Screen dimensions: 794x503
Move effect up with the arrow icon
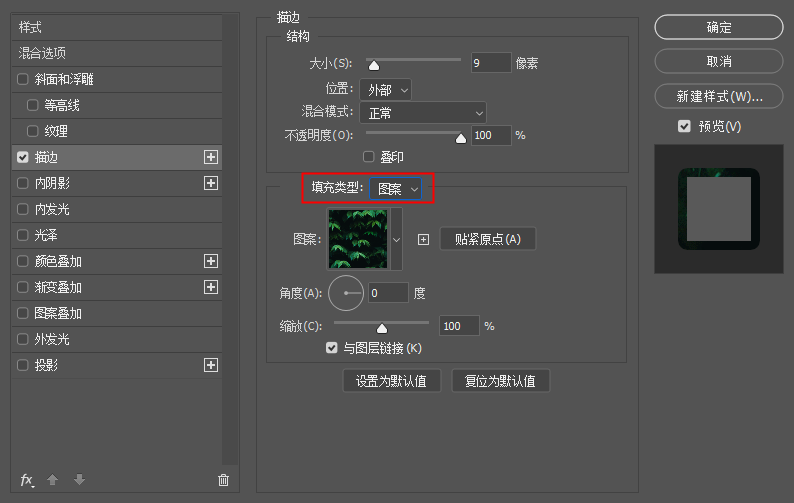coord(53,480)
